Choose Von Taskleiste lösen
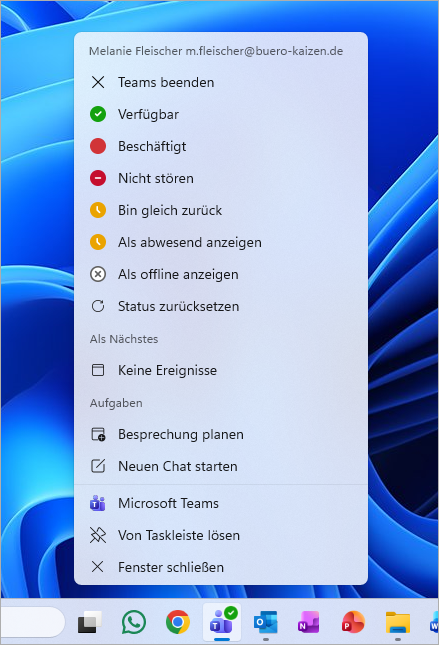 click(x=221, y=535)
